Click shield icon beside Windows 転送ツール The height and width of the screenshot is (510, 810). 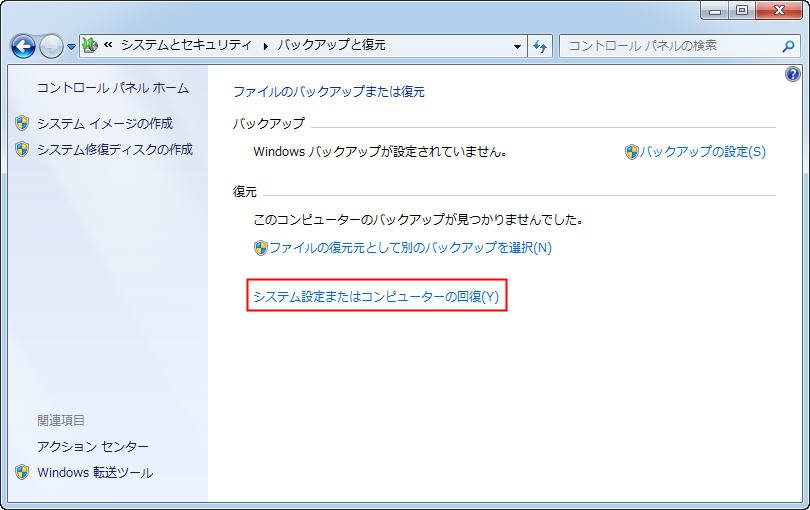coord(22,472)
